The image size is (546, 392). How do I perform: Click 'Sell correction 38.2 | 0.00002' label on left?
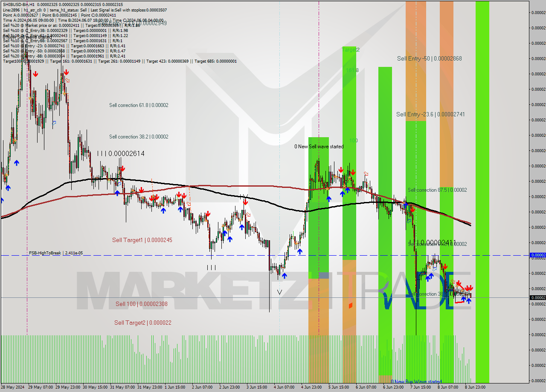[x=139, y=137]
